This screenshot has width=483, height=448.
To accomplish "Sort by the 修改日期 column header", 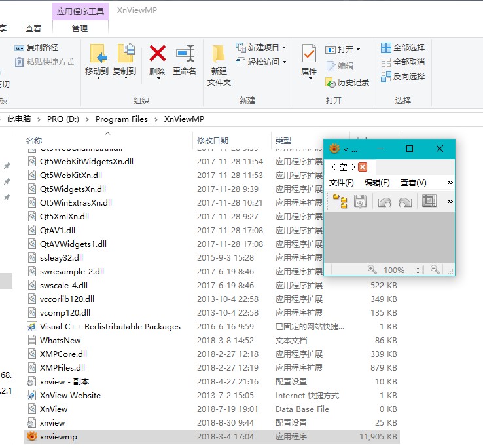I will (213, 141).
